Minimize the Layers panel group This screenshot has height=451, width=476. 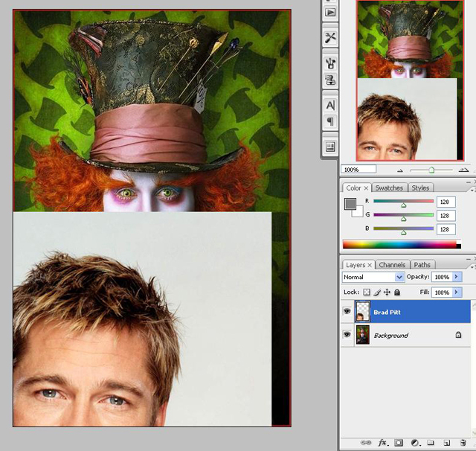pyautogui.click(x=469, y=259)
